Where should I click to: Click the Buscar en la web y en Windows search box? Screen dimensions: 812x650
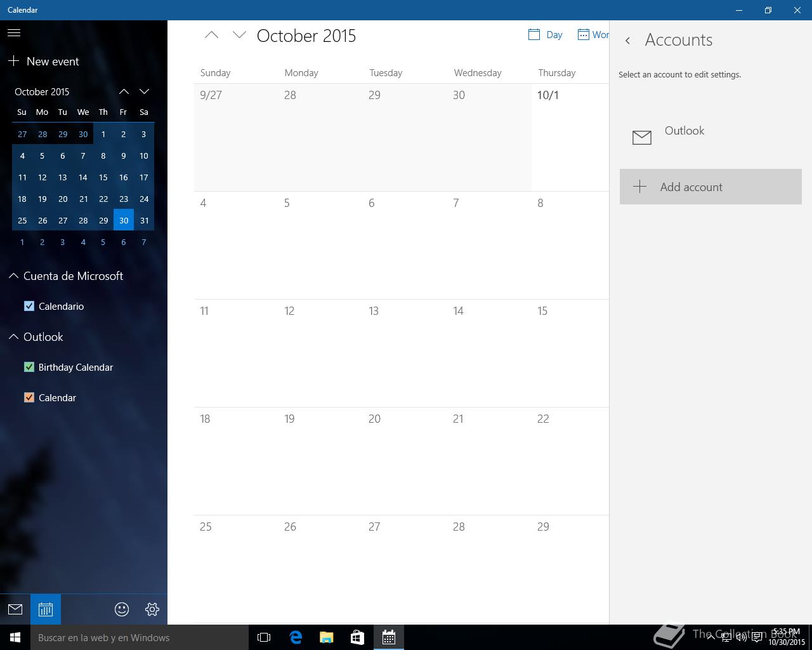pyautogui.click(x=140, y=637)
